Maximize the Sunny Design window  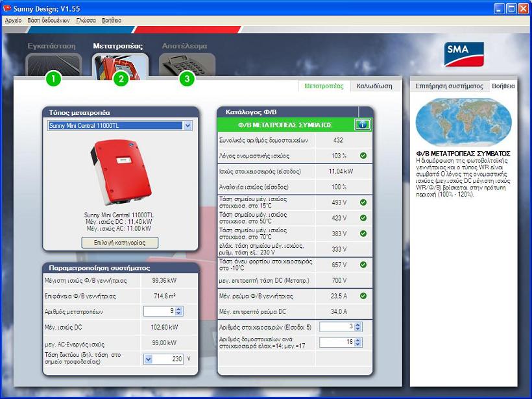pos(511,8)
